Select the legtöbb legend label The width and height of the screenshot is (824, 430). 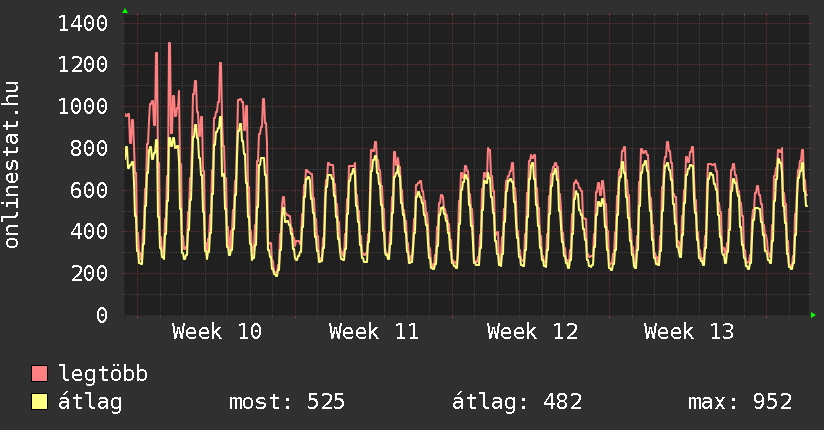pos(103,375)
